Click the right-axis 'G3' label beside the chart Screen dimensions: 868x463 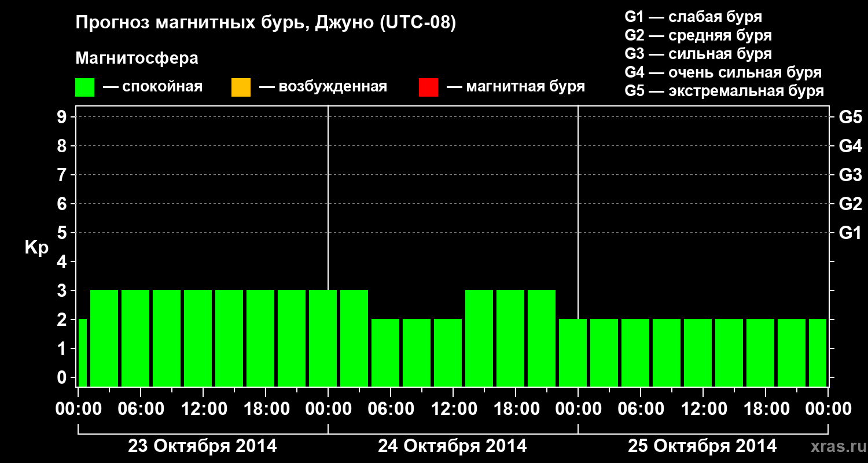(x=850, y=175)
